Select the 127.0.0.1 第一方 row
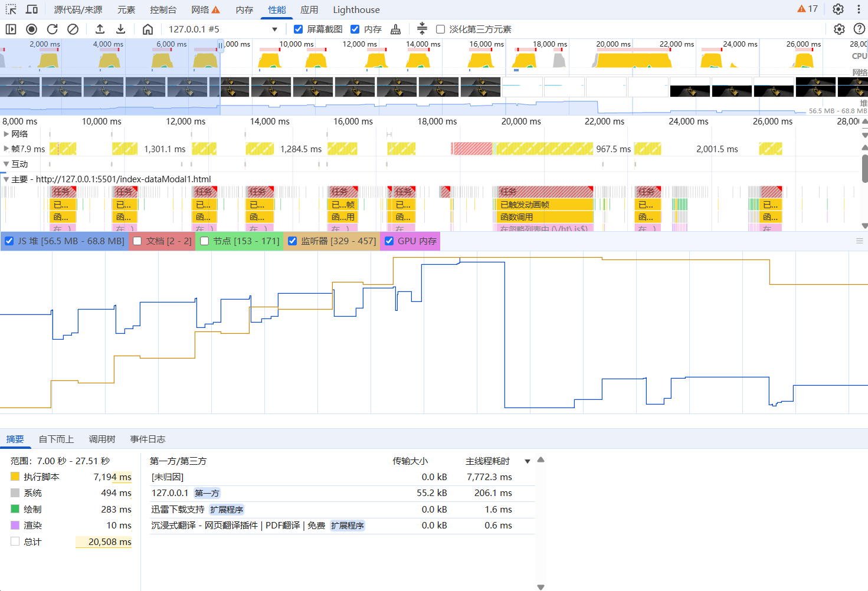 coord(330,493)
